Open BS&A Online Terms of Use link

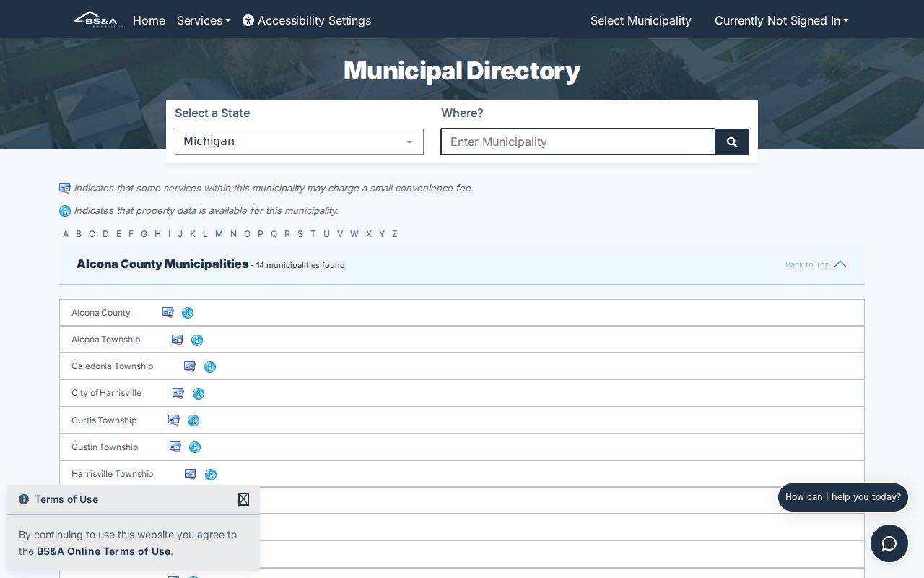click(x=104, y=551)
